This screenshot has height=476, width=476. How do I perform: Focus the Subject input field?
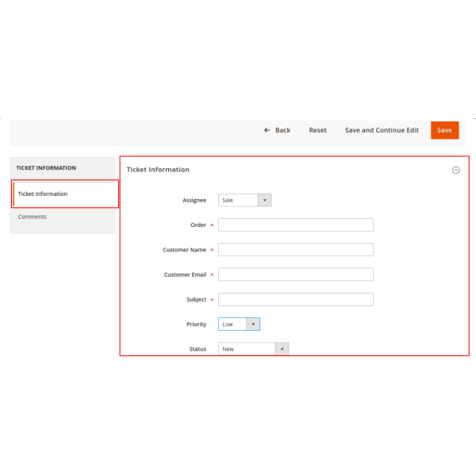pos(295,300)
